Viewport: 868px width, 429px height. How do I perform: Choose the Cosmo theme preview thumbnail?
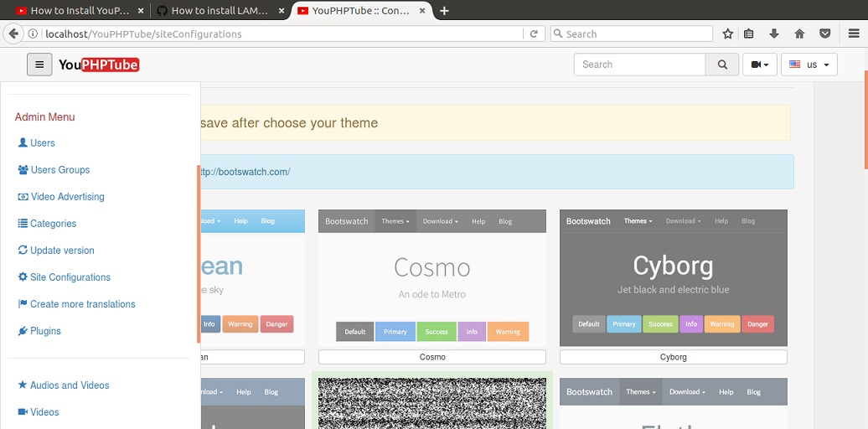coord(431,278)
